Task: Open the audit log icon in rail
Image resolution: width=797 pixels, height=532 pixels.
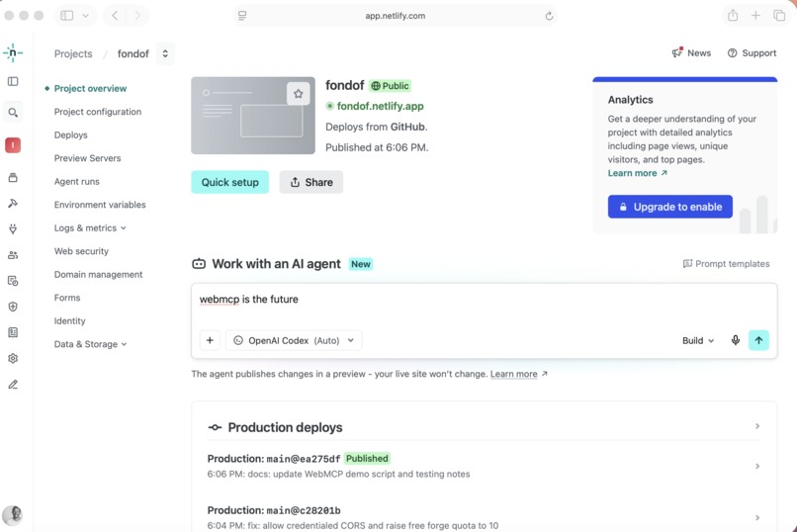Action: pyautogui.click(x=13, y=281)
